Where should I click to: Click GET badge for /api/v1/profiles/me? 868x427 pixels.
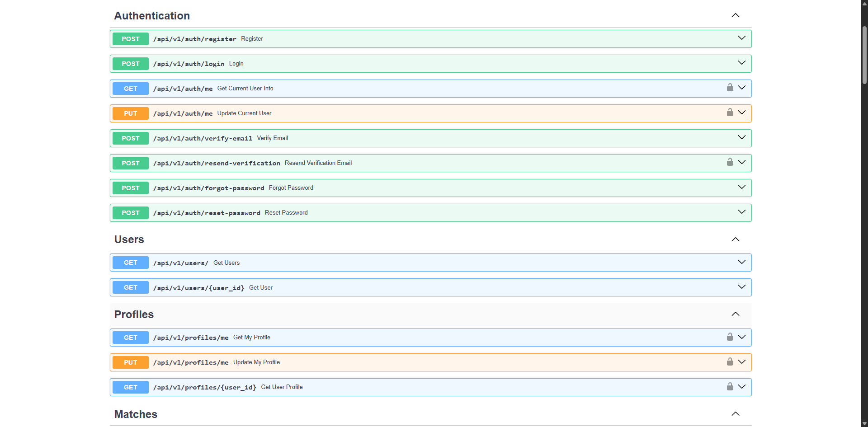click(x=131, y=338)
